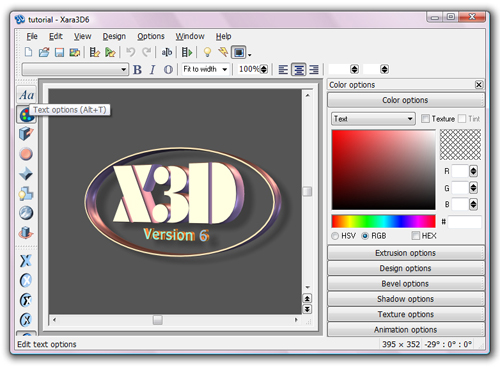Enable the Texture checkbox

coord(425,119)
